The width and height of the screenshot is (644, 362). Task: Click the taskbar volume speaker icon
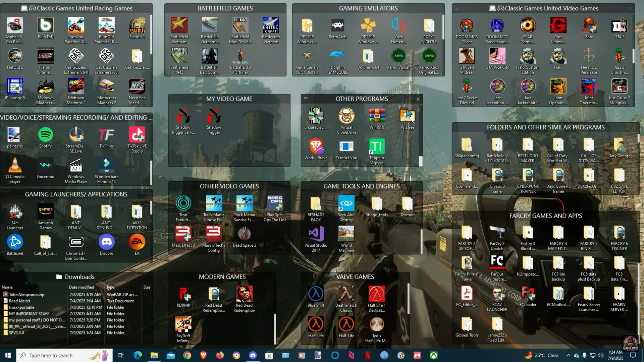pyautogui.click(x=601, y=355)
